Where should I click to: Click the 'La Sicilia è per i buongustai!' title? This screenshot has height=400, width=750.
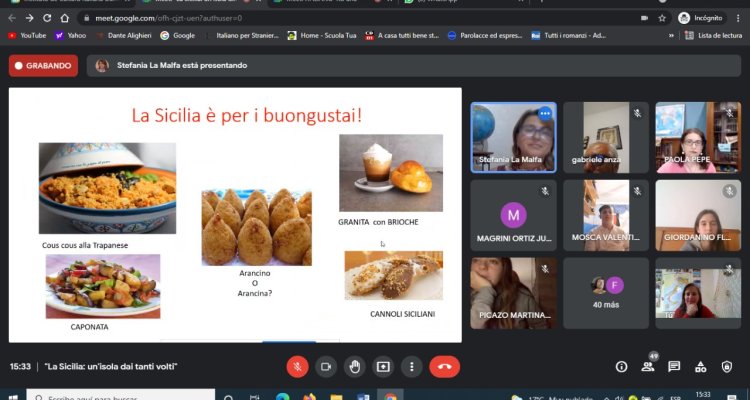tap(247, 116)
